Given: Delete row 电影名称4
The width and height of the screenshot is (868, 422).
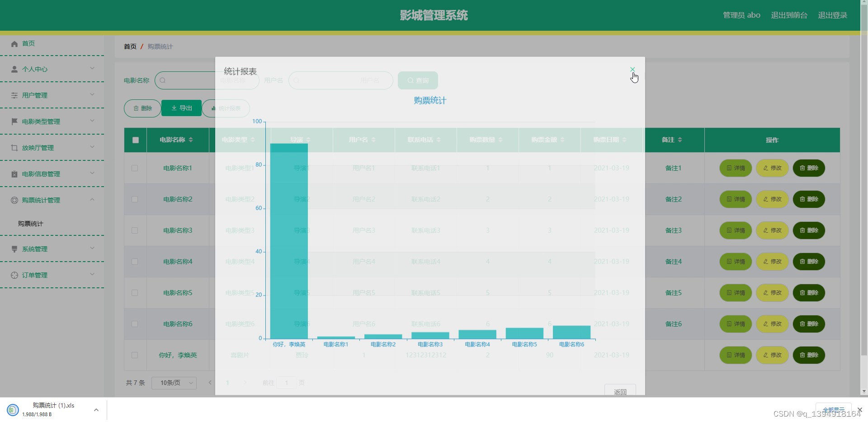Looking at the screenshot, I should [x=809, y=262].
